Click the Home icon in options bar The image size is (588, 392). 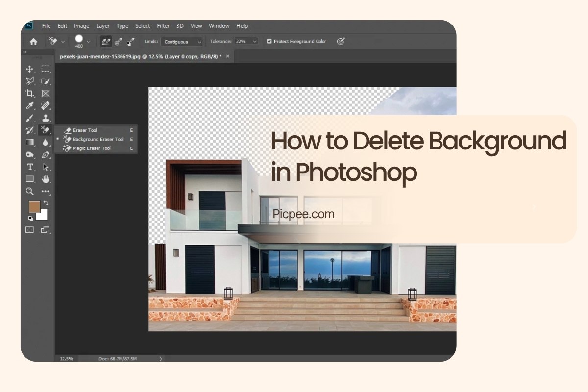(x=33, y=42)
